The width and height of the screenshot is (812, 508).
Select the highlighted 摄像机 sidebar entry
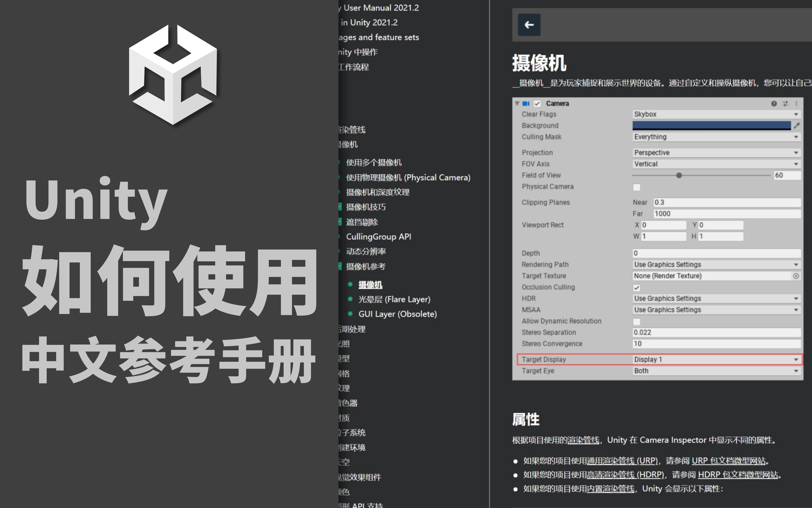[371, 285]
